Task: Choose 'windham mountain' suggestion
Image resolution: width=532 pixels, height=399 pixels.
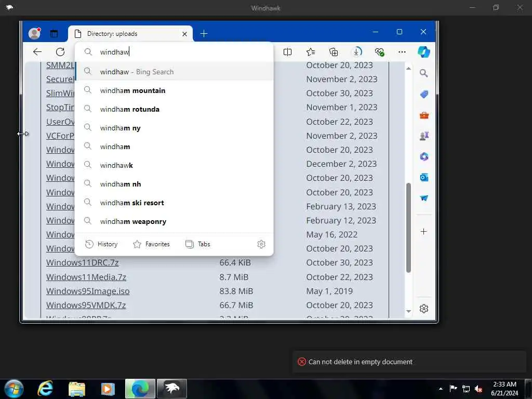Action: pos(174,90)
